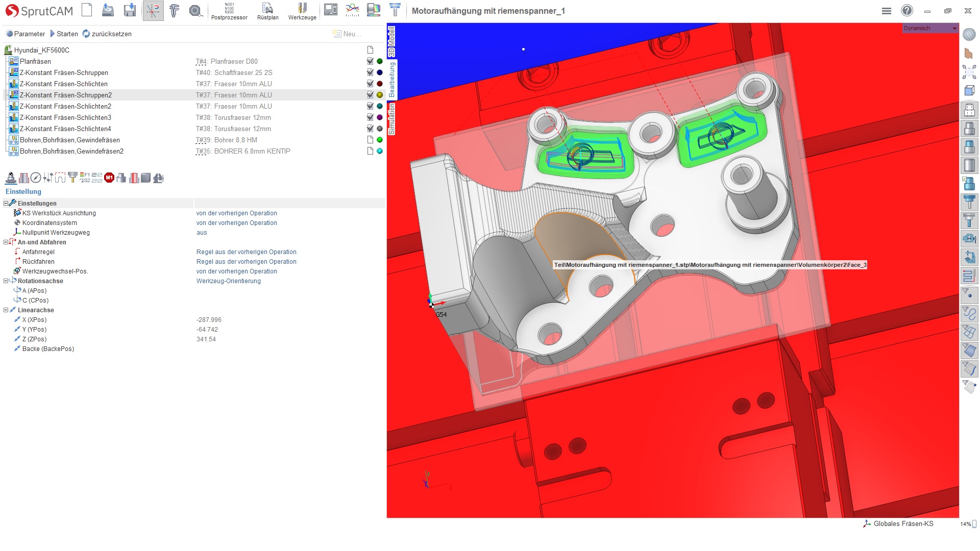Click the save project floppy icon
Screen dimensions: 980x551
(130, 10)
